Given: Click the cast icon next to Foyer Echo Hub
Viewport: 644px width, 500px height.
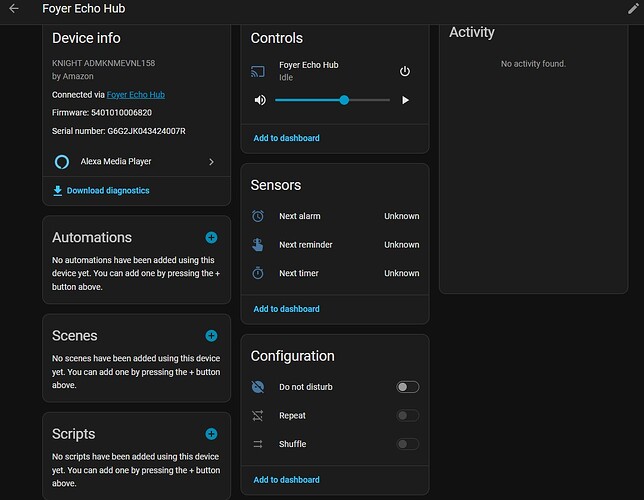Looking at the screenshot, I should point(258,71).
